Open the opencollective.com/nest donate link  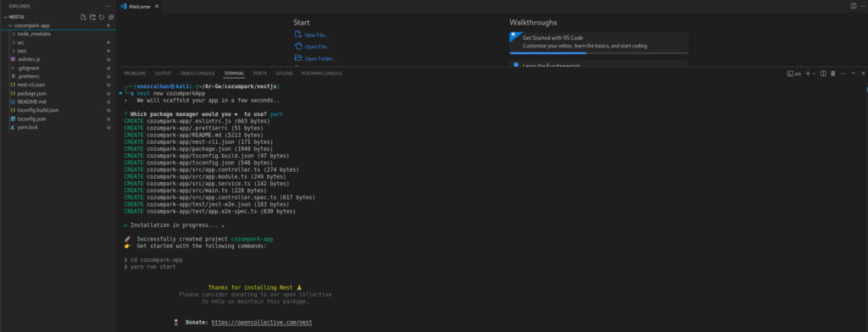click(265, 322)
